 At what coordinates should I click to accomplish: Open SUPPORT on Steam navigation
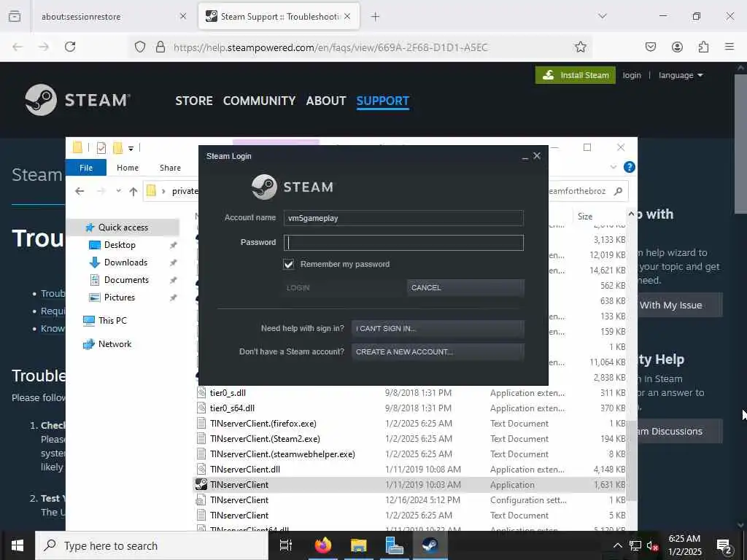(382, 101)
